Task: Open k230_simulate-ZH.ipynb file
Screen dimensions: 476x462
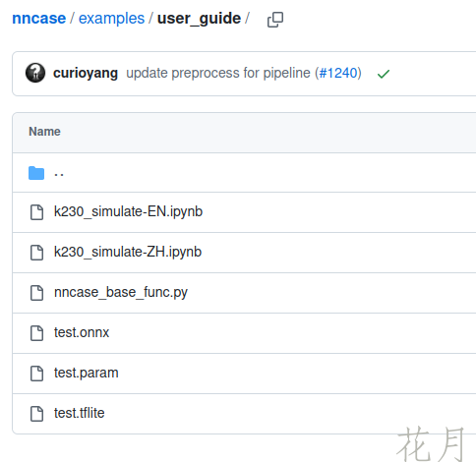Action: (x=128, y=253)
